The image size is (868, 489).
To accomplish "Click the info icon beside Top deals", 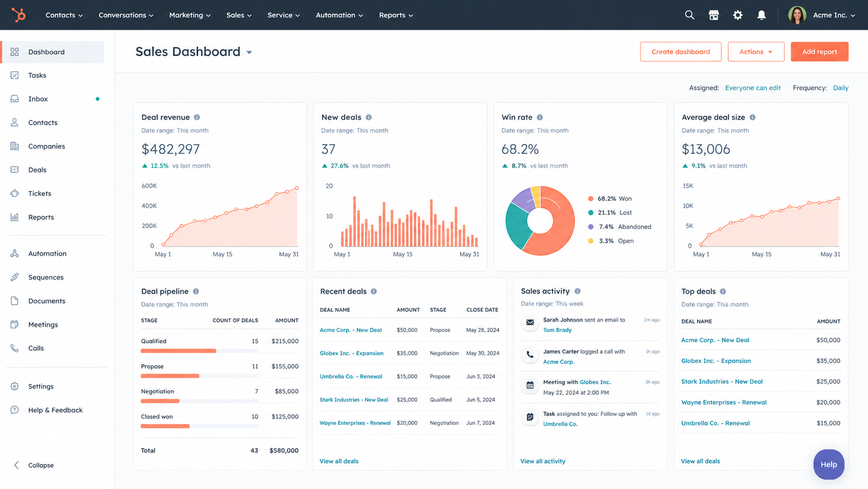I will pyautogui.click(x=723, y=292).
